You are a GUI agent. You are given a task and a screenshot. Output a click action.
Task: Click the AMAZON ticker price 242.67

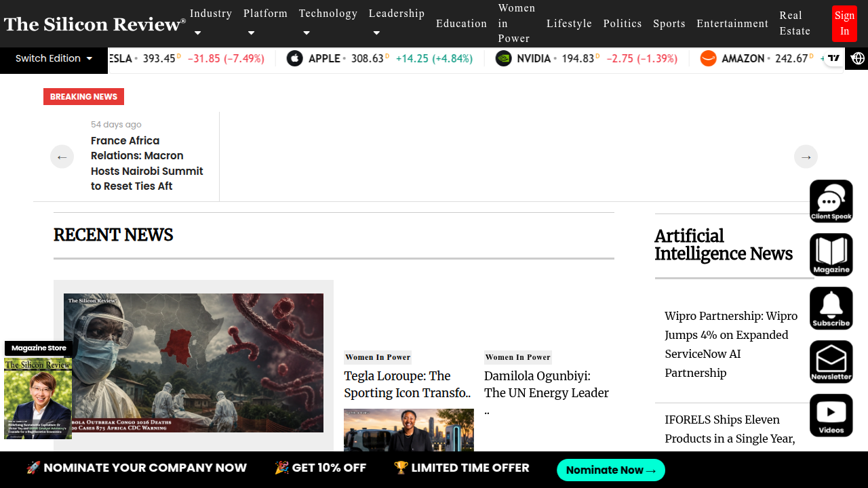791,58
